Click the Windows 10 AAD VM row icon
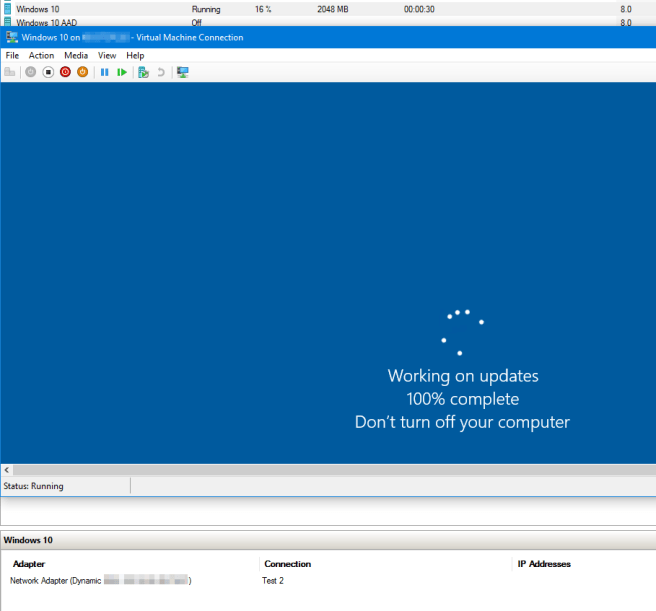The height and width of the screenshot is (611, 656). (x=8, y=22)
